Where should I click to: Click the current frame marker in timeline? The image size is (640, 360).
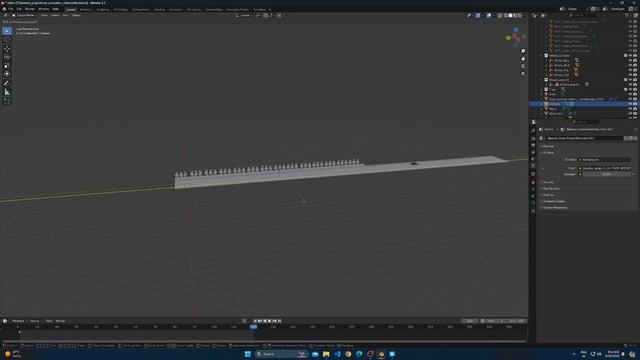(x=253, y=327)
